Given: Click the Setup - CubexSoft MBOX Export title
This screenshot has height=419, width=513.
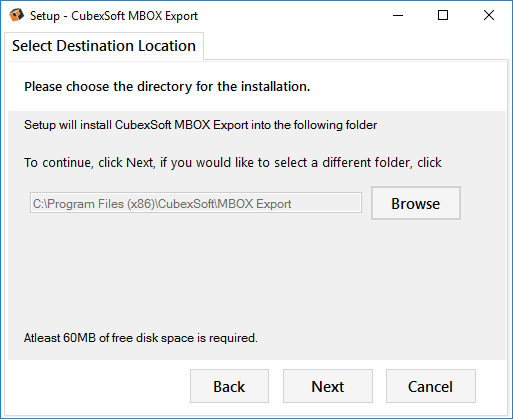Looking at the screenshot, I should pyautogui.click(x=114, y=16).
